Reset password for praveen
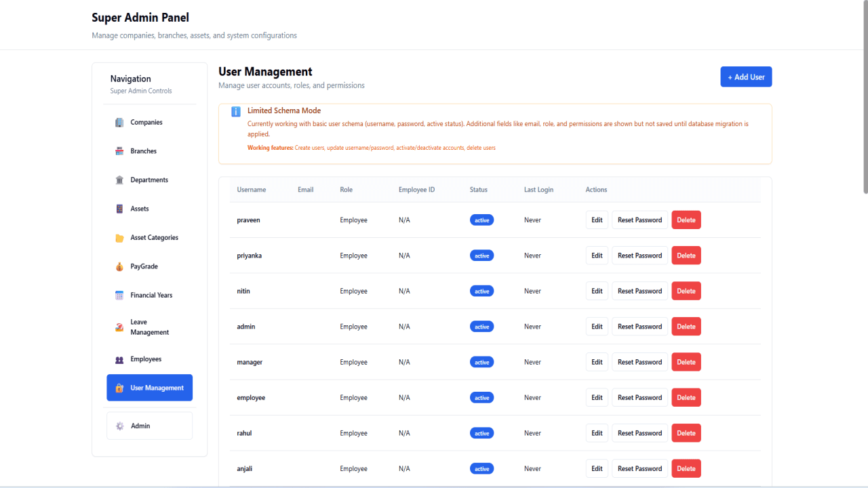Image resolution: width=868 pixels, height=488 pixels. click(x=639, y=220)
